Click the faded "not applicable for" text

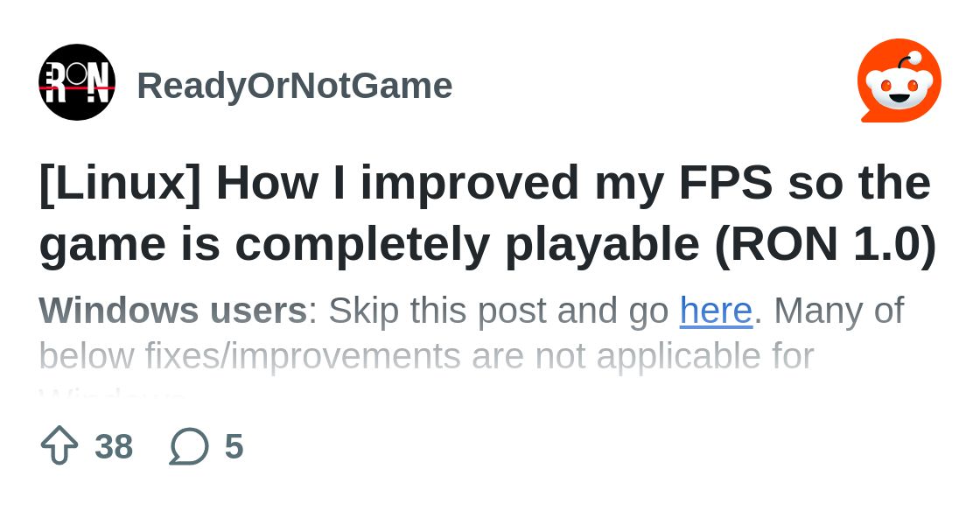(x=674, y=356)
